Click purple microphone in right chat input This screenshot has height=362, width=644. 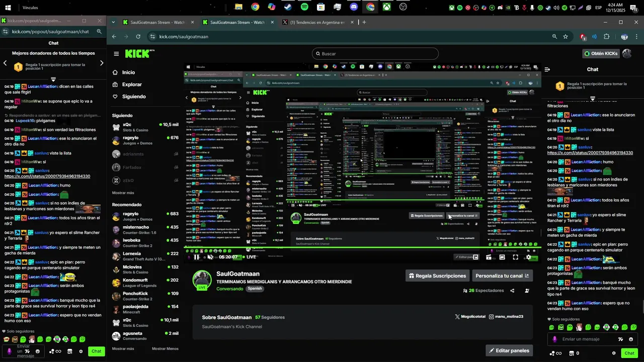[x=554, y=339]
